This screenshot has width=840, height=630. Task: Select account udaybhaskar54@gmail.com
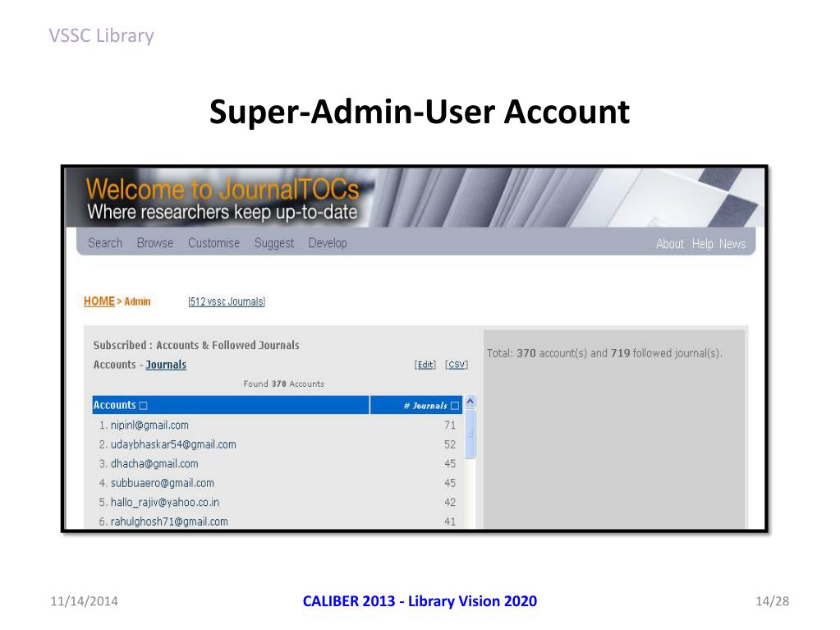coord(173,444)
